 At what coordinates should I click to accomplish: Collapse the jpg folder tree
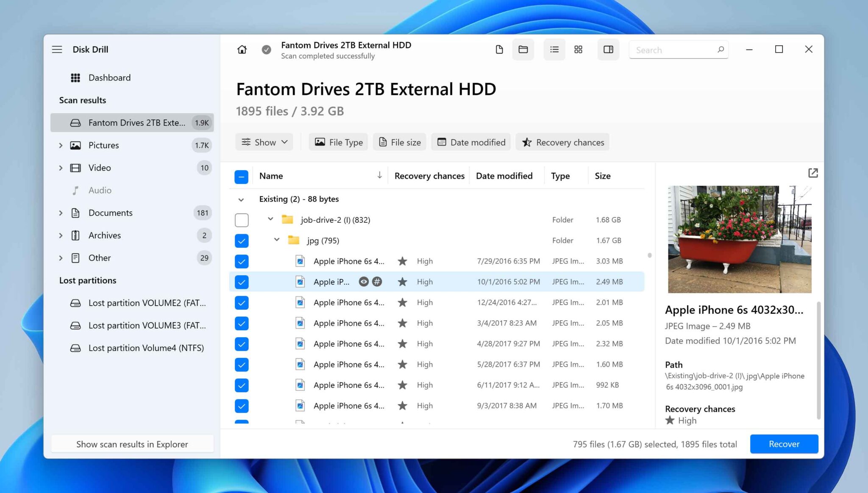pyautogui.click(x=277, y=240)
